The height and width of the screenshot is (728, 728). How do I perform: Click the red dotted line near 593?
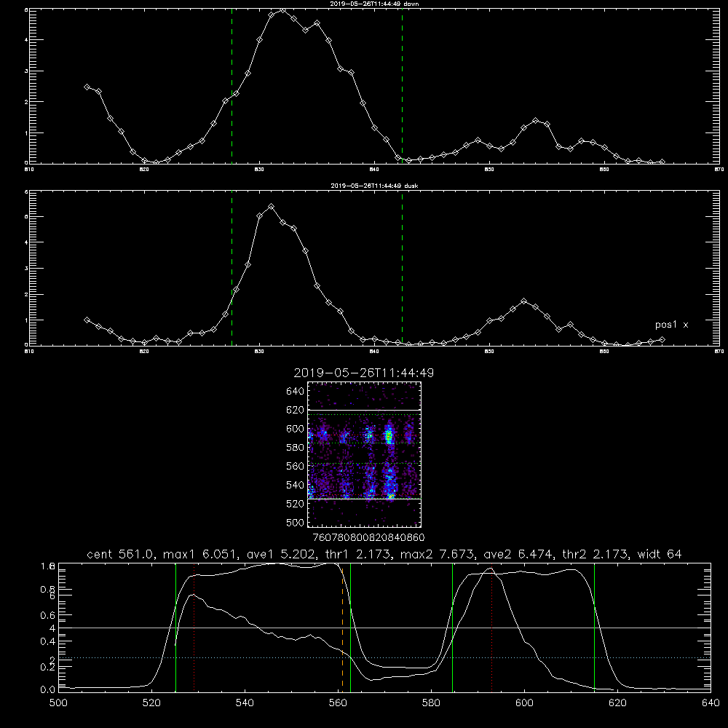click(x=491, y=628)
